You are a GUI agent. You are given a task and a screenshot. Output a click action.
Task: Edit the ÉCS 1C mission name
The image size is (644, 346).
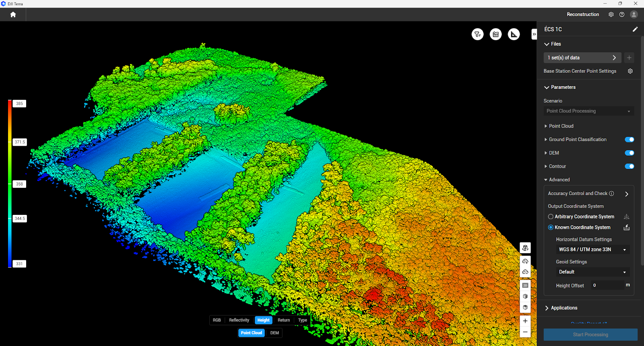coord(635,29)
